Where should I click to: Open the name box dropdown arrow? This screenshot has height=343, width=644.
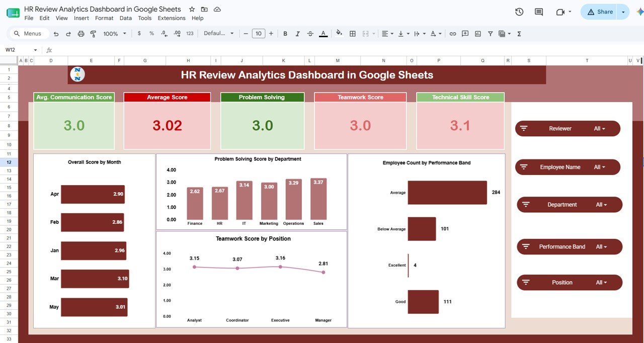click(x=35, y=50)
